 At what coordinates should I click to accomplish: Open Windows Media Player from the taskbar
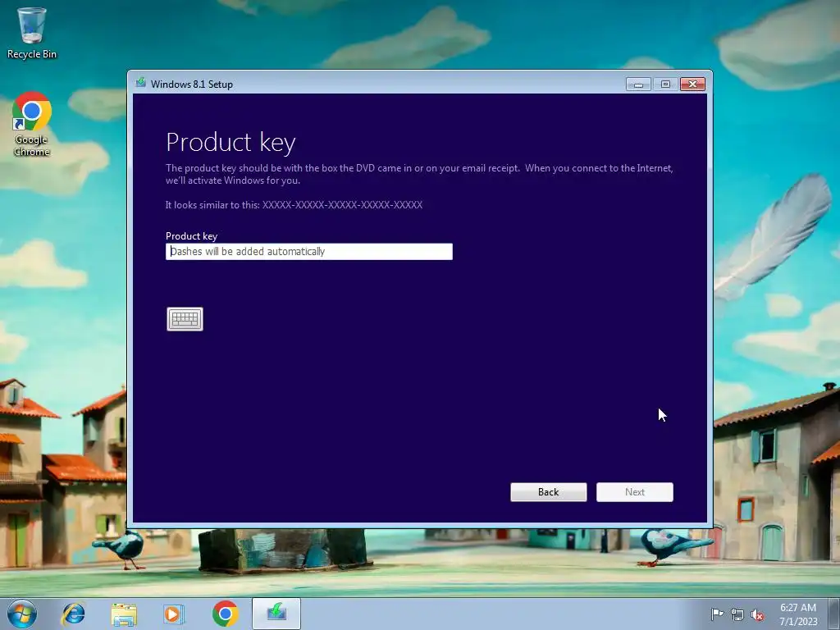coord(174,614)
